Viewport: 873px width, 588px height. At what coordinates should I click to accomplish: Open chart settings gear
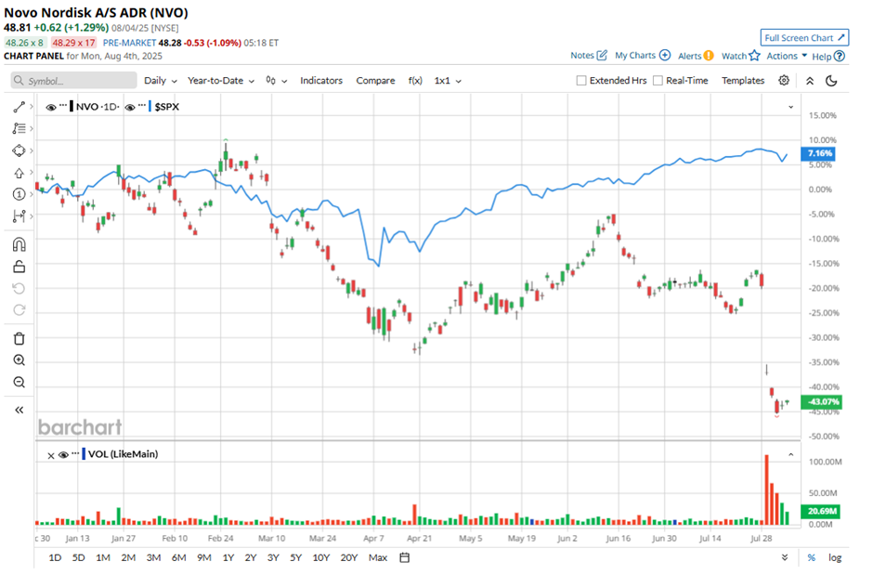[x=784, y=81]
